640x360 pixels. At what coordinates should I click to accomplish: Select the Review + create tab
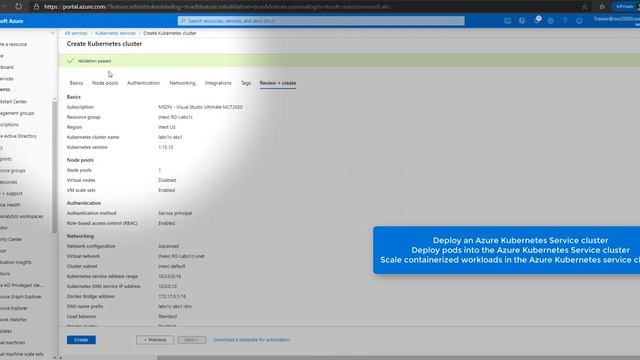click(278, 83)
